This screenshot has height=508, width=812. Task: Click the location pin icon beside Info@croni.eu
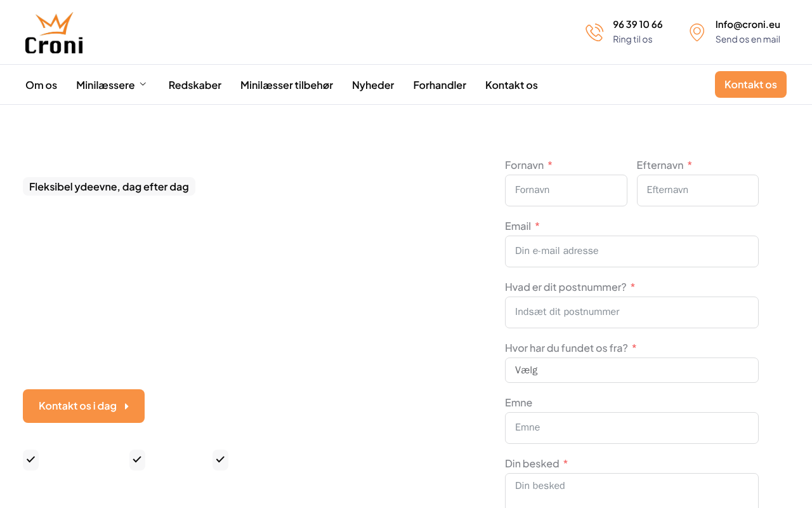pyautogui.click(x=697, y=32)
